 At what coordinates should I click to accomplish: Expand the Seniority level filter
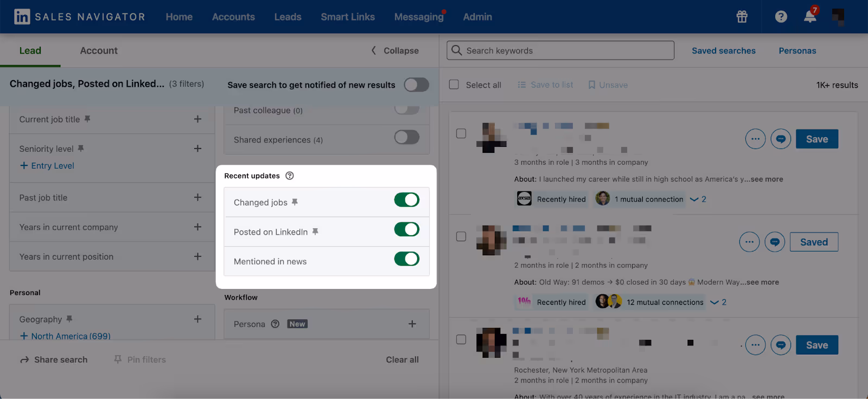click(x=197, y=149)
